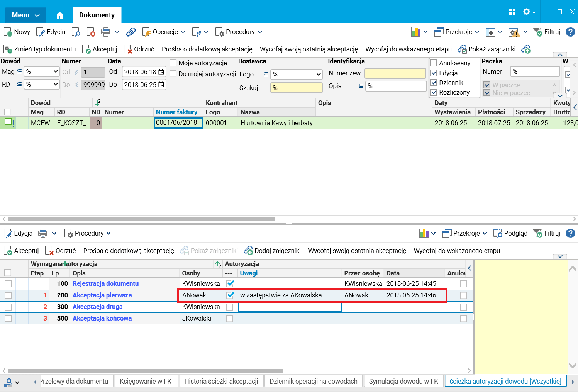The image size is (578, 392).
Task: Select checkbox for Rejestracja dokumentu row
Action: [x=8, y=284]
